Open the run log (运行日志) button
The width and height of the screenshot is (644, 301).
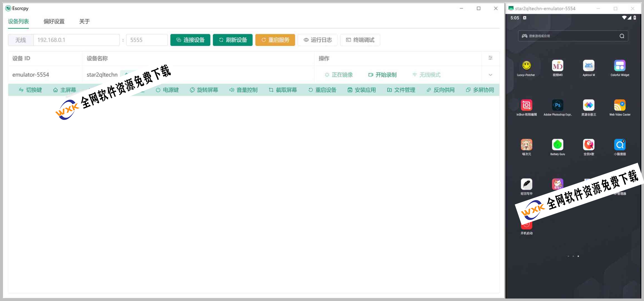pyautogui.click(x=318, y=40)
